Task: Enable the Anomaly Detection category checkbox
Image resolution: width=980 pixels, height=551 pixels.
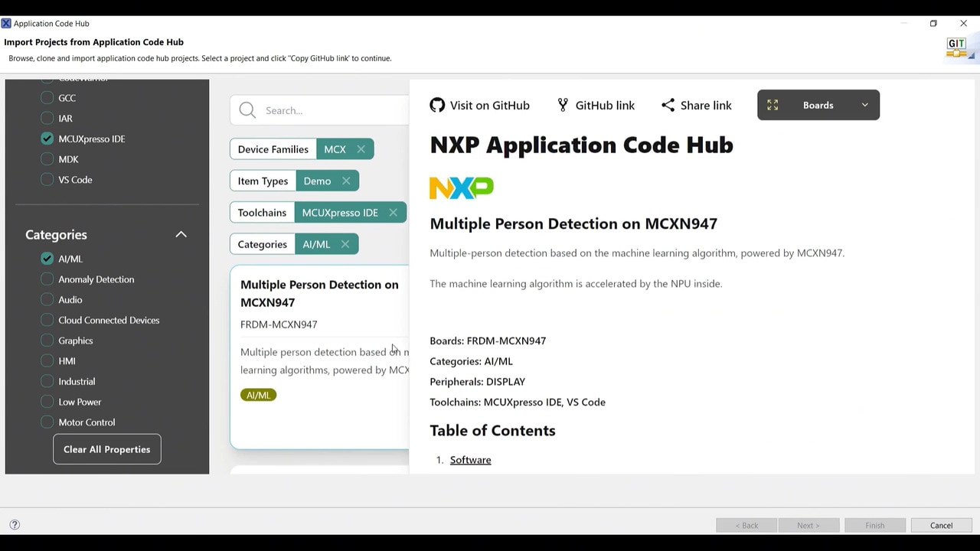Action: pyautogui.click(x=47, y=279)
